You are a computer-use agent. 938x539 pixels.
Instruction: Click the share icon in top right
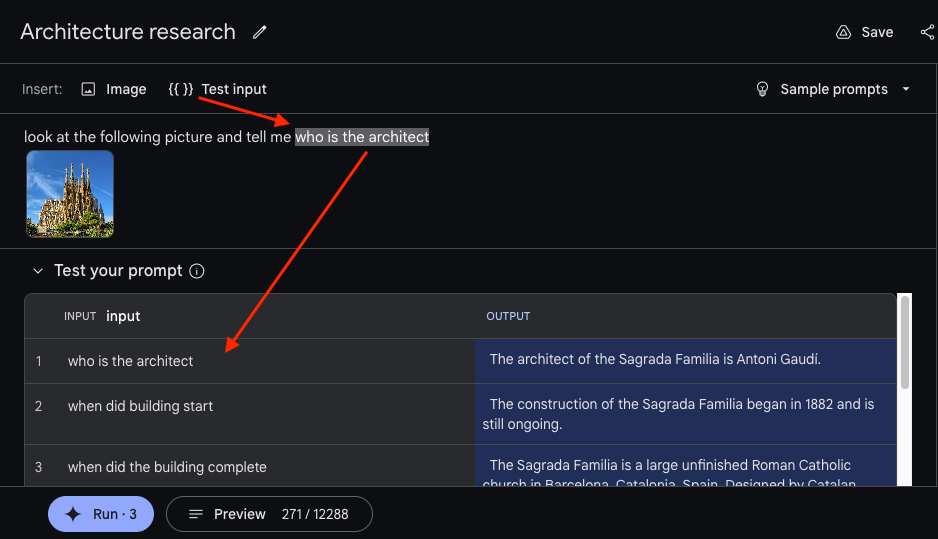pyautogui.click(x=927, y=32)
